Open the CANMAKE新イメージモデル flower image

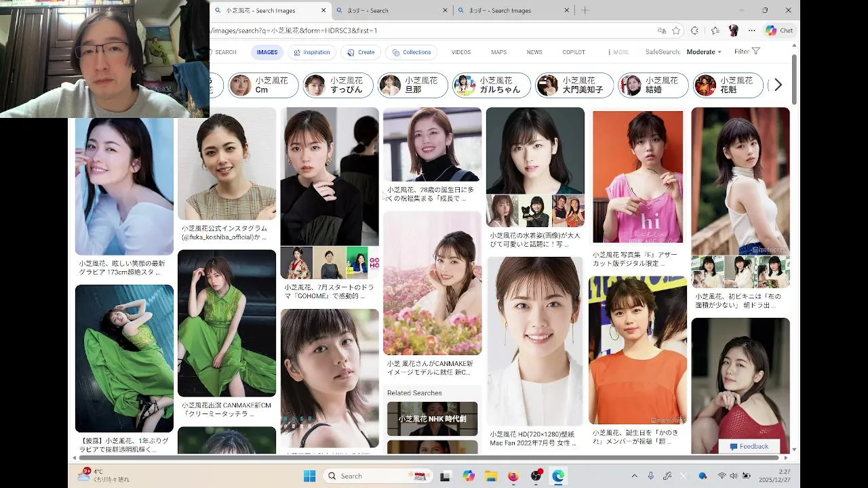(x=432, y=283)
